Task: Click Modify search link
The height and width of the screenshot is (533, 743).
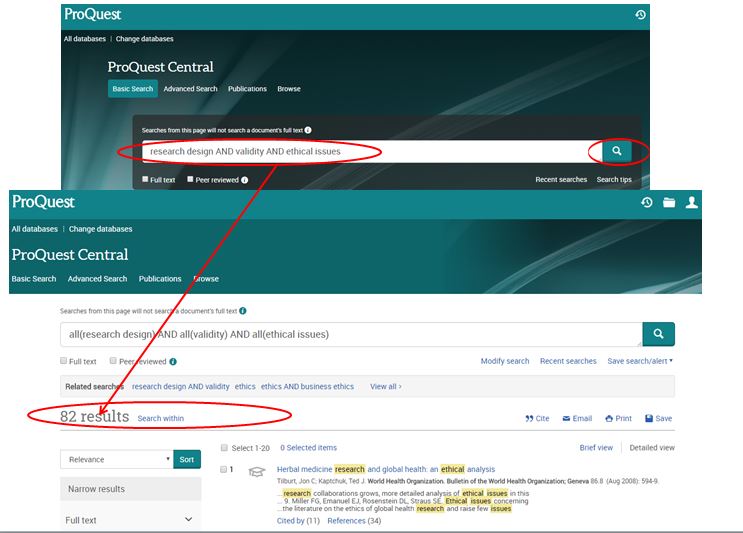Action: pos(505,361)
